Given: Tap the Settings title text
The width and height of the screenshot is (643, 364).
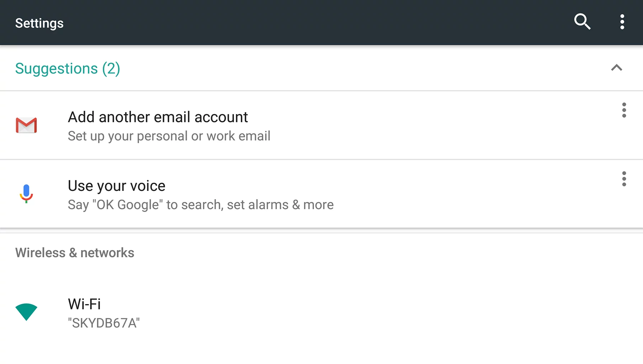Looking at the screenshot, I should 39,23.
